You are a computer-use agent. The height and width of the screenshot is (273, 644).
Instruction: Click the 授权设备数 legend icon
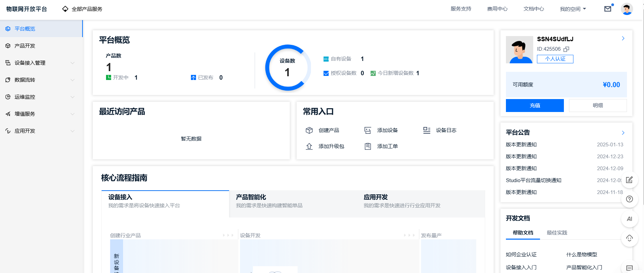click(326, 73)
